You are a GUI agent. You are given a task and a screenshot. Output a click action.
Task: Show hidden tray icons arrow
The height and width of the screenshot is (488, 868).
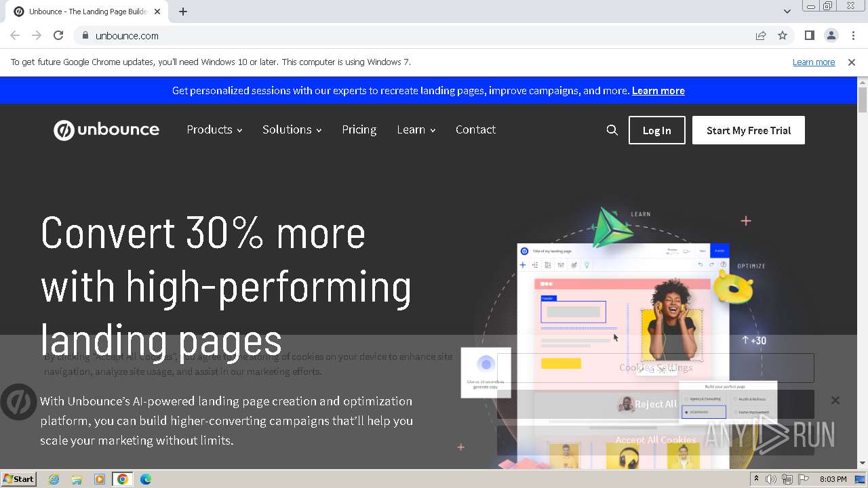[x=756, y=479]
